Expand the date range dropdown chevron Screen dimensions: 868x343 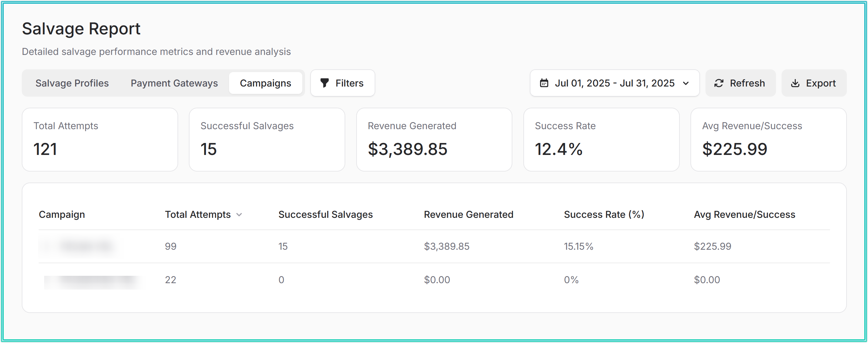(685, 83)
